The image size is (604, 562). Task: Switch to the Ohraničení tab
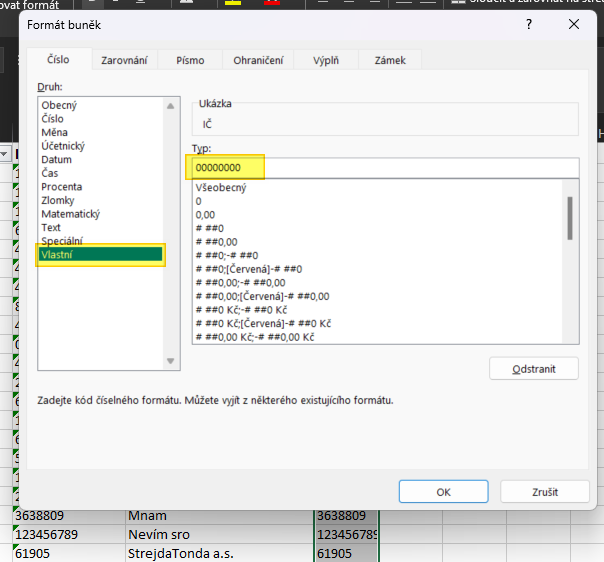pyautogui.click(x=258, y=61)
